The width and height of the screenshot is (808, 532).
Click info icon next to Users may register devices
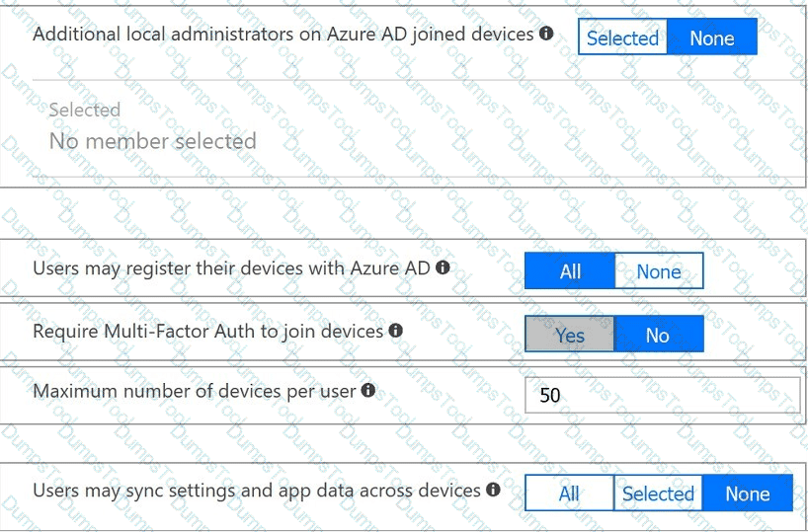point(443,267)
